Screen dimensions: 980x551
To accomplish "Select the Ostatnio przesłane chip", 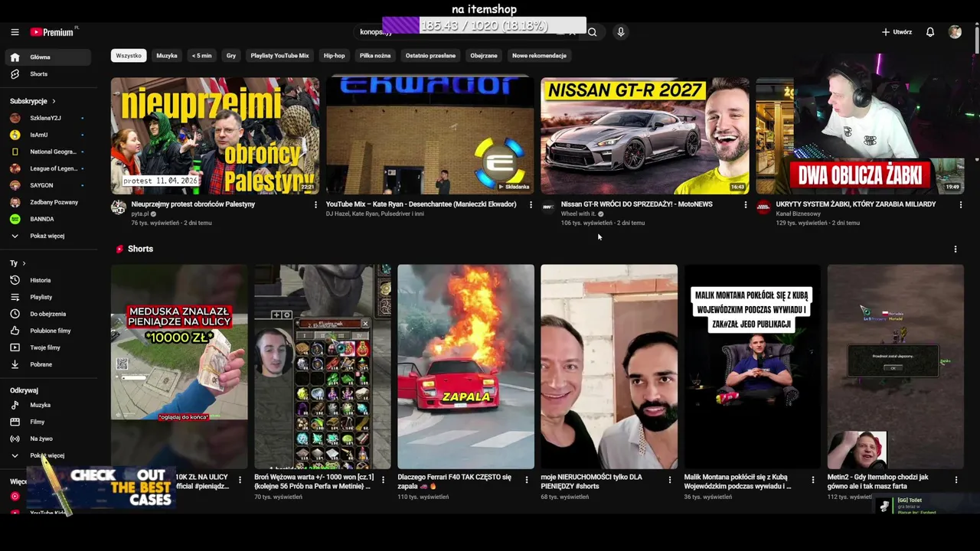I will point(430,56).
